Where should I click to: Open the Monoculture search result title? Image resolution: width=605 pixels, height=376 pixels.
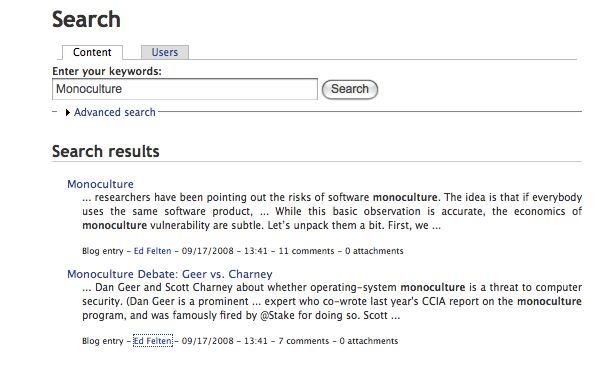click(100, 184)
